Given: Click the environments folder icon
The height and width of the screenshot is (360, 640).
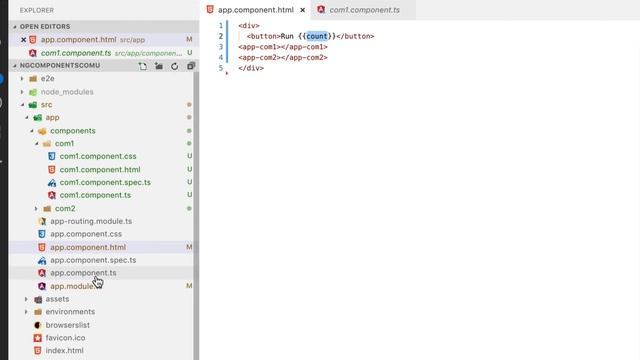Looking at the screenshot, I should (38, 312).
